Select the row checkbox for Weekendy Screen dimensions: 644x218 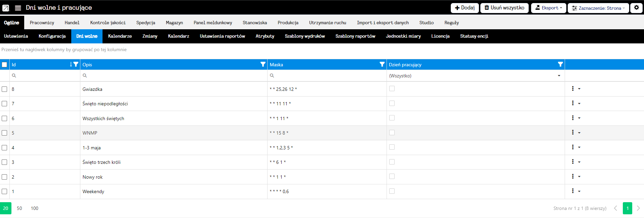pos(4,191)
